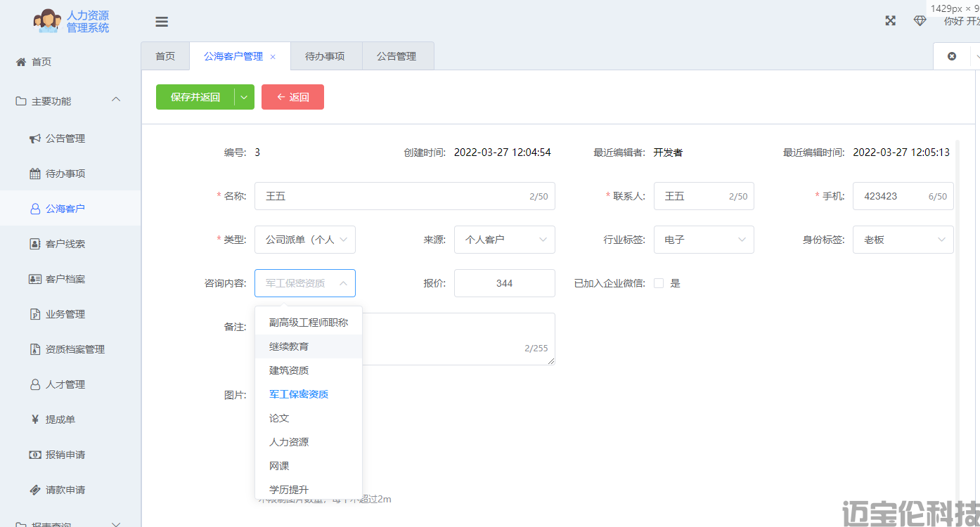The width and height of the screenshot is (980, 527).
Task: Close the 公海客户管理 tab with x
Action: click(x=273, y=57)
